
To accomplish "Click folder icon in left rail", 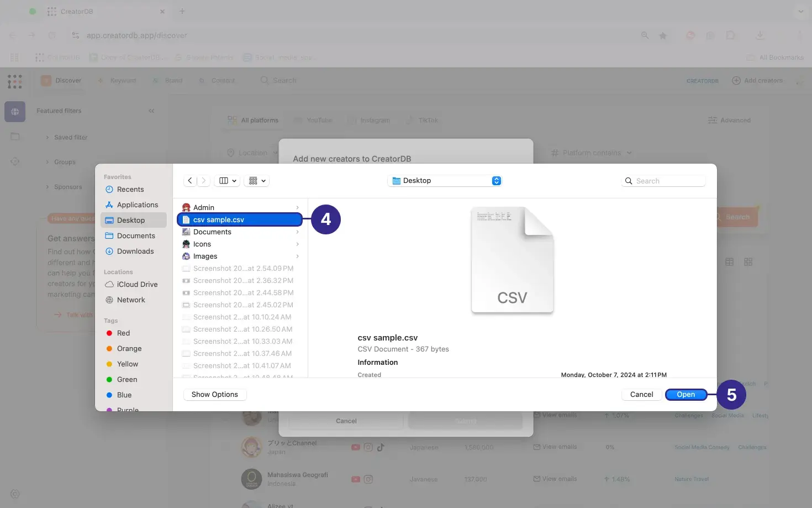I will [15, 137].
